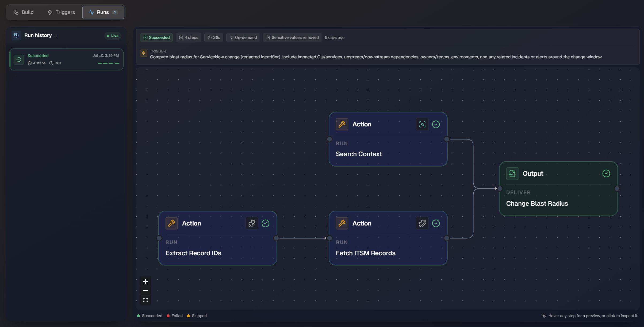
Task: Click the 6 days ago timestamp
Action: coord(335,37)
